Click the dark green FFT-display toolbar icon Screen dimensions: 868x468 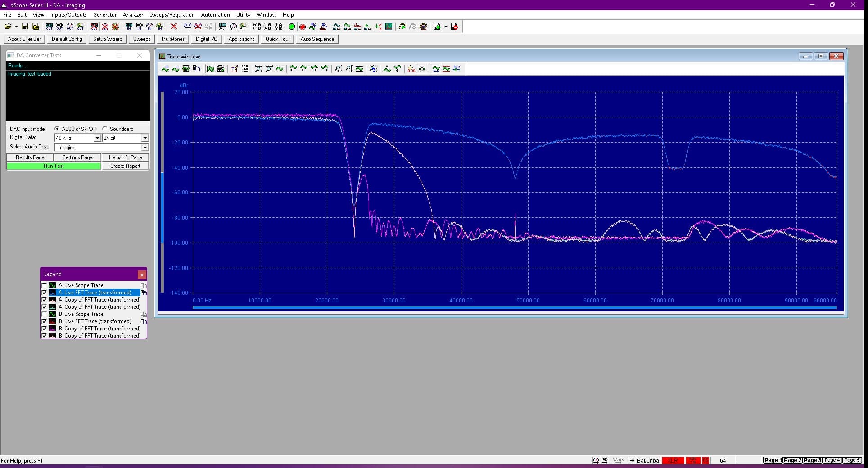[389, 27]
